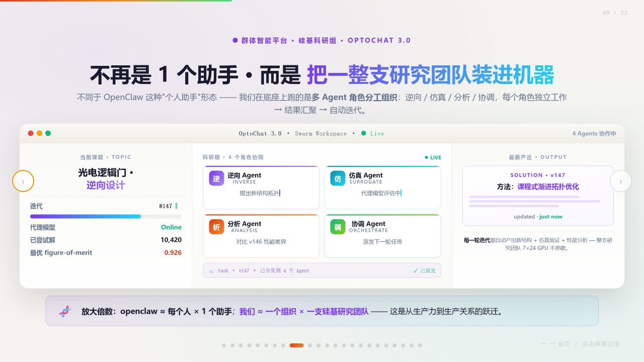Click 提出新结构拓扑 status text
Viewport: 644px width, 362px height.
(x=259, y=193)
